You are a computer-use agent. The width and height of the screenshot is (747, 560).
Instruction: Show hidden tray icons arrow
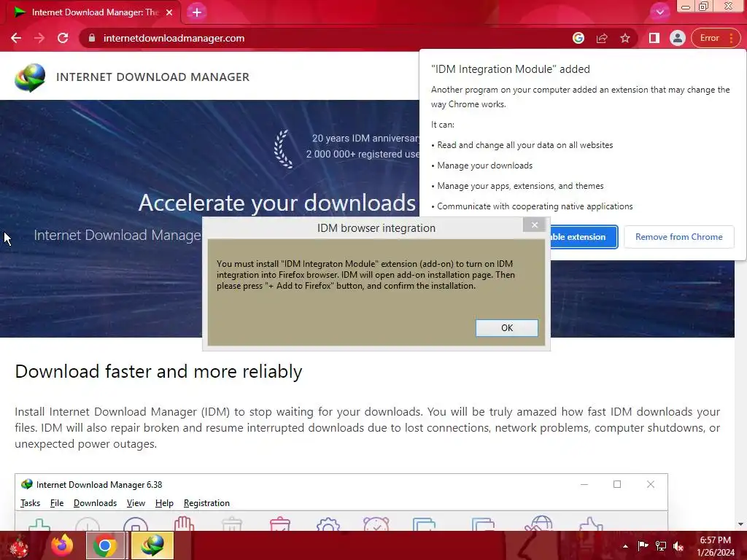click(x=625, y=546)
